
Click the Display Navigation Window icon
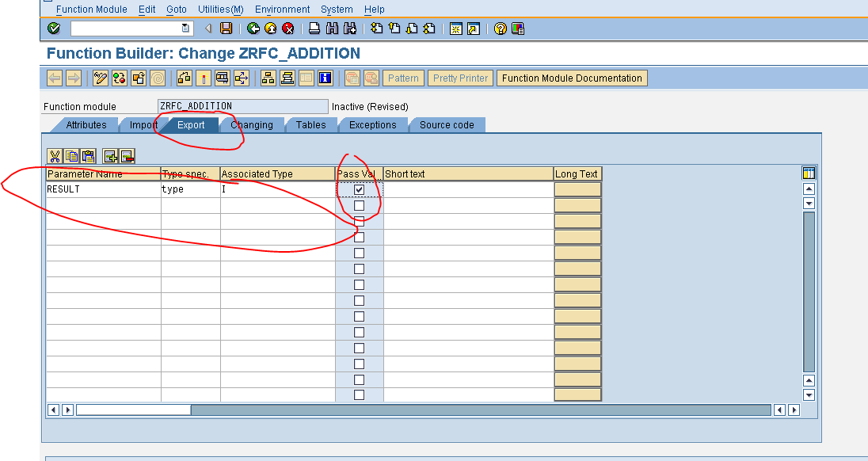coord(287,78)
